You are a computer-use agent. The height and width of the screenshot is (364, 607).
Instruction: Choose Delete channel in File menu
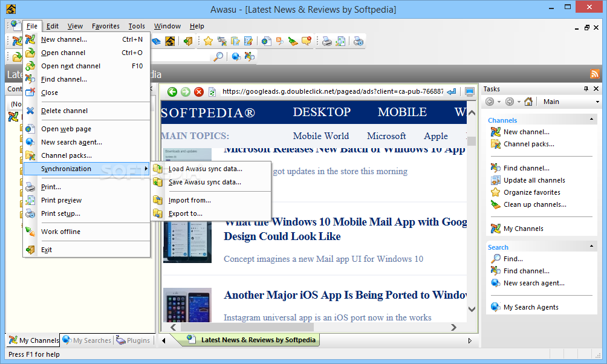coord(87,111)
